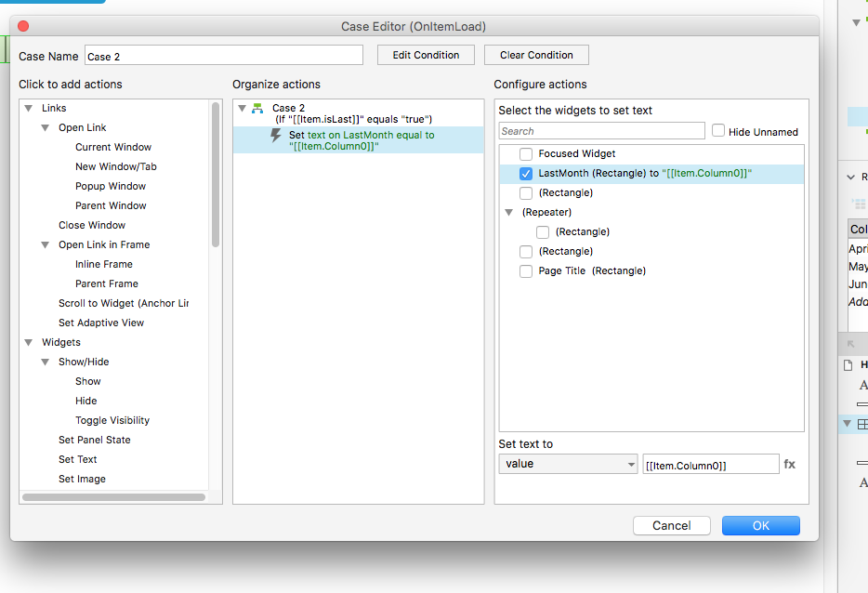Uncheck the LastMonth (Rectangle) checkbox
The height and width of the screenshot is (593, 868).
point(526,173)
